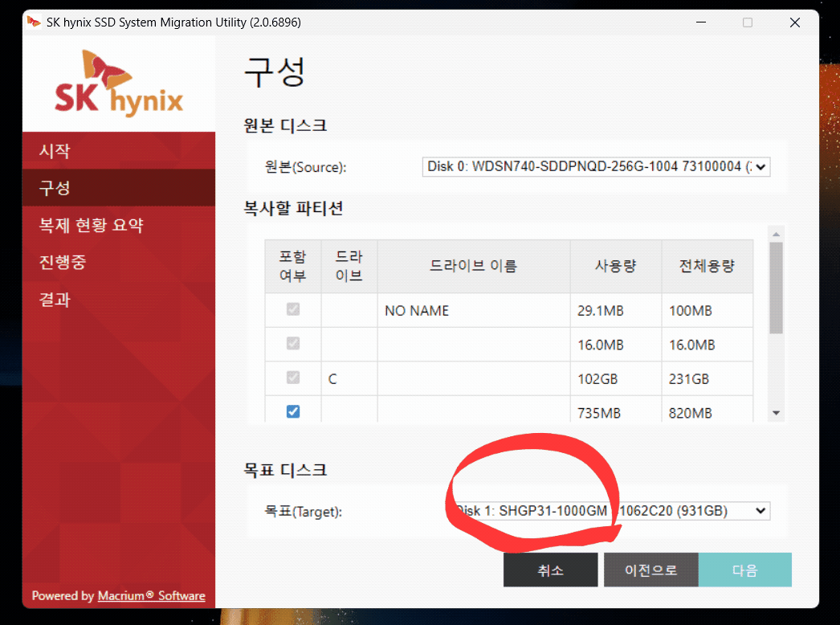The height and width of the screenshot is (625, 840).
Task: Select the 100MB total capacity cell
Action: 707,310
